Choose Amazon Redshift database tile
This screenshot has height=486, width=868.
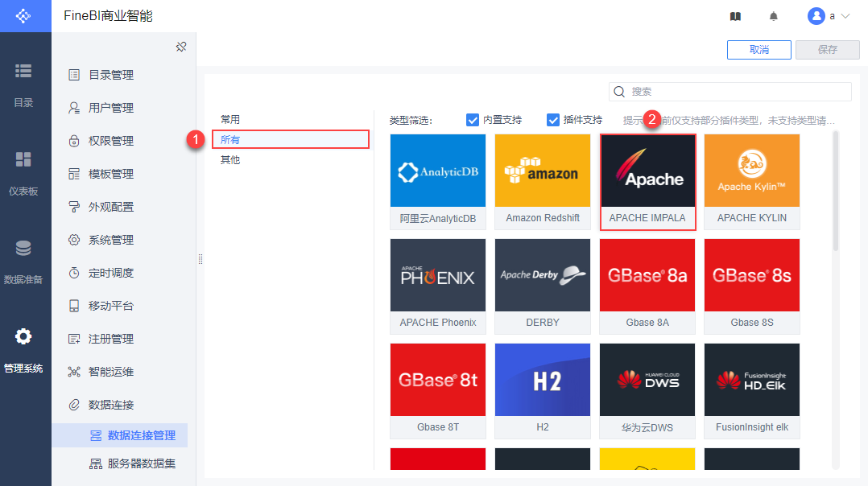(543, 181)
